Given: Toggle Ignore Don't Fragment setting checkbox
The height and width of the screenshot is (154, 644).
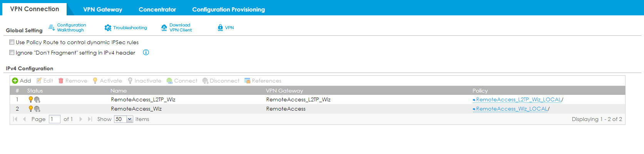Looking at the screenshot, I should (x=12, y=53).
